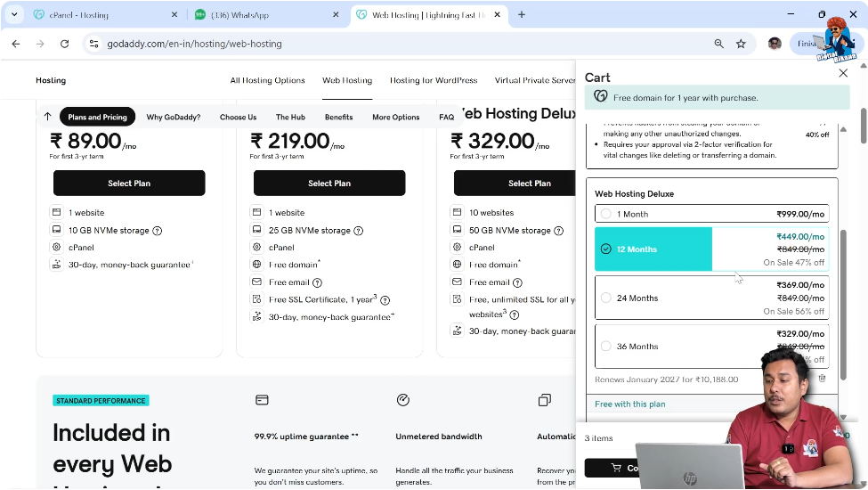Go back to the previous page
The width and height of the screenshot is (868, 490).
[15, 44]
